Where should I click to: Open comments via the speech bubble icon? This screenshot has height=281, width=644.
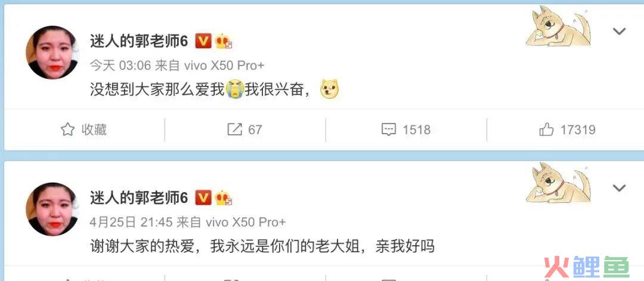(x=389, y=130)
